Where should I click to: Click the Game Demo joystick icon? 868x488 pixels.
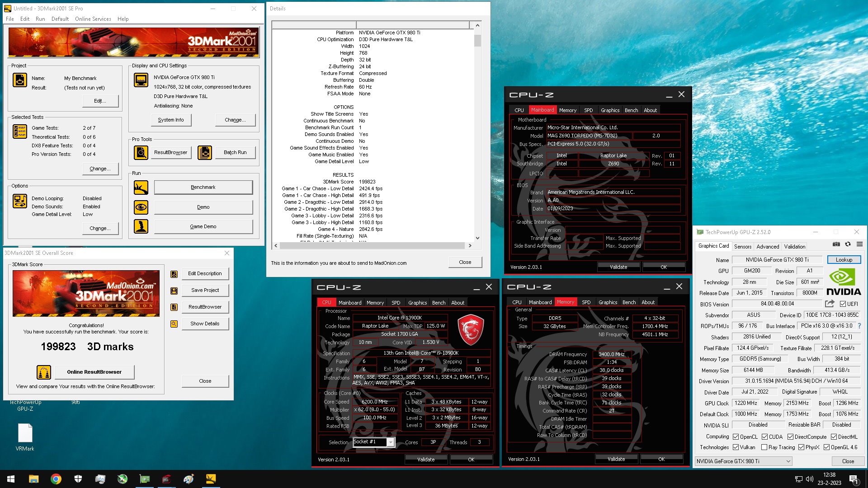point(141,226)
